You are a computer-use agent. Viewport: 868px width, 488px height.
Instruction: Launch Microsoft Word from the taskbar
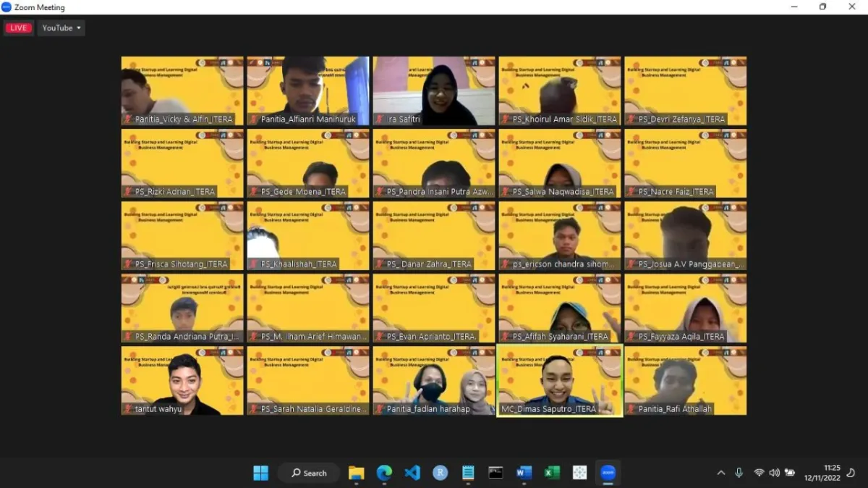[524, 472]
